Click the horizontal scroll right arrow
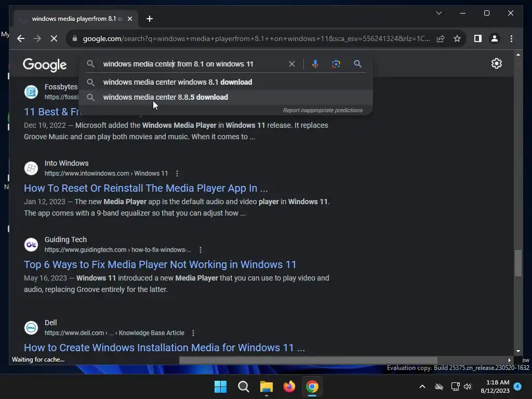Viewport: 532px width, 399px height. [509, 360]
